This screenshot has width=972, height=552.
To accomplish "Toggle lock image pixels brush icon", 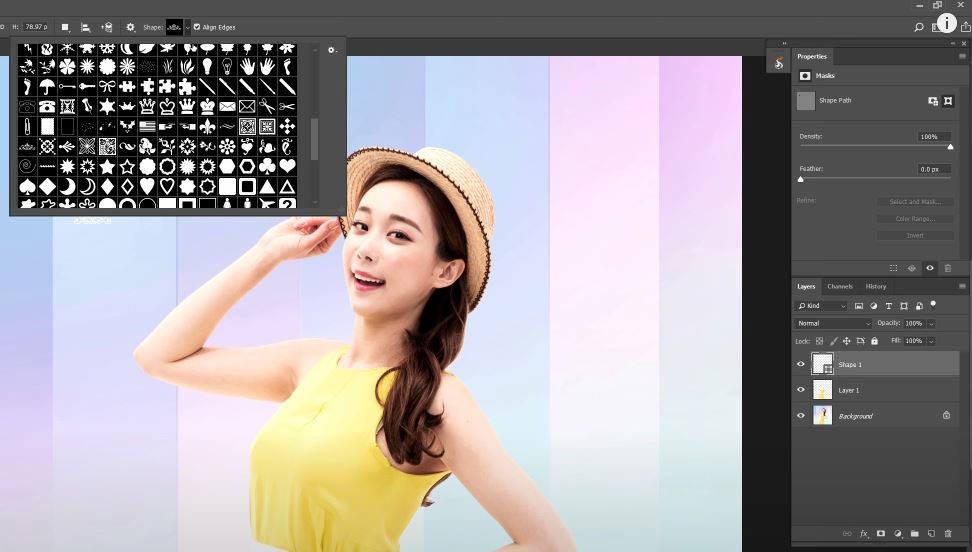I will point(834,341).
